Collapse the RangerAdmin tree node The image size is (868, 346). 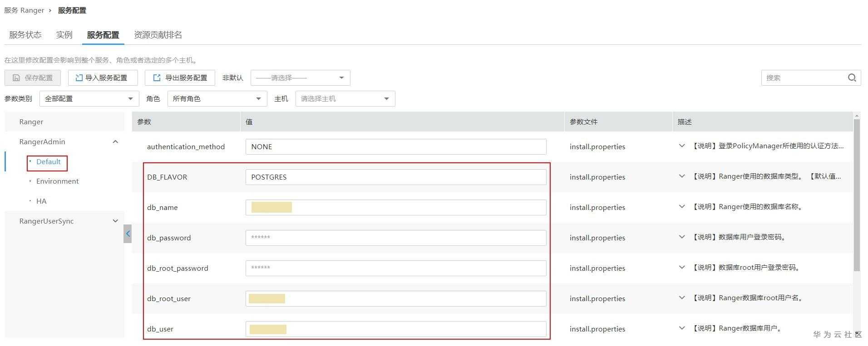coord(115,141)
